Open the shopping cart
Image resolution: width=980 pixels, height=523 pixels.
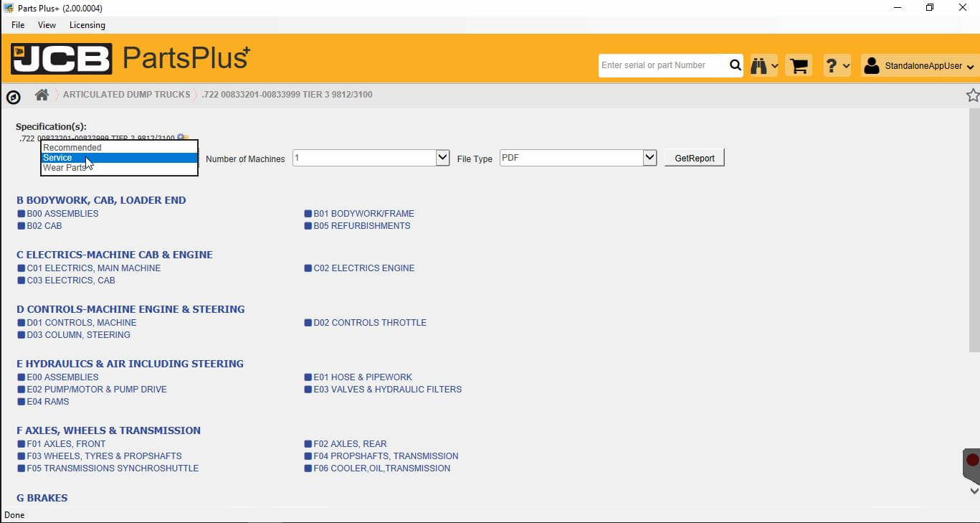click(x=798, y=65)
